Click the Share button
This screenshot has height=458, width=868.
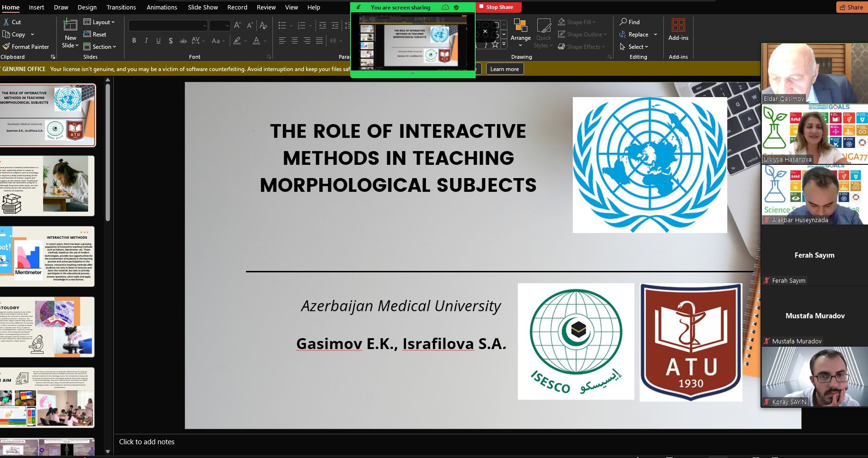coord(851,7)
